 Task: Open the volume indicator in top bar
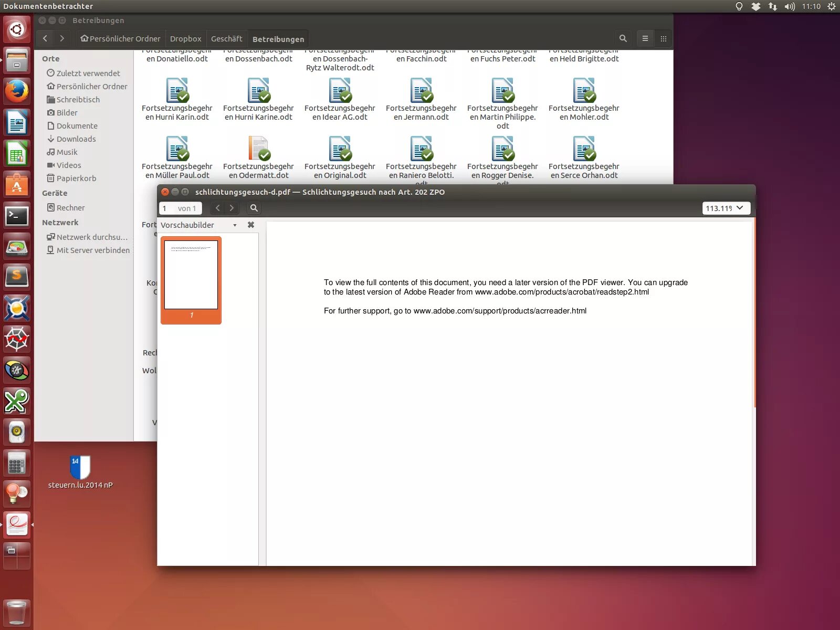(x=790, y=6)
